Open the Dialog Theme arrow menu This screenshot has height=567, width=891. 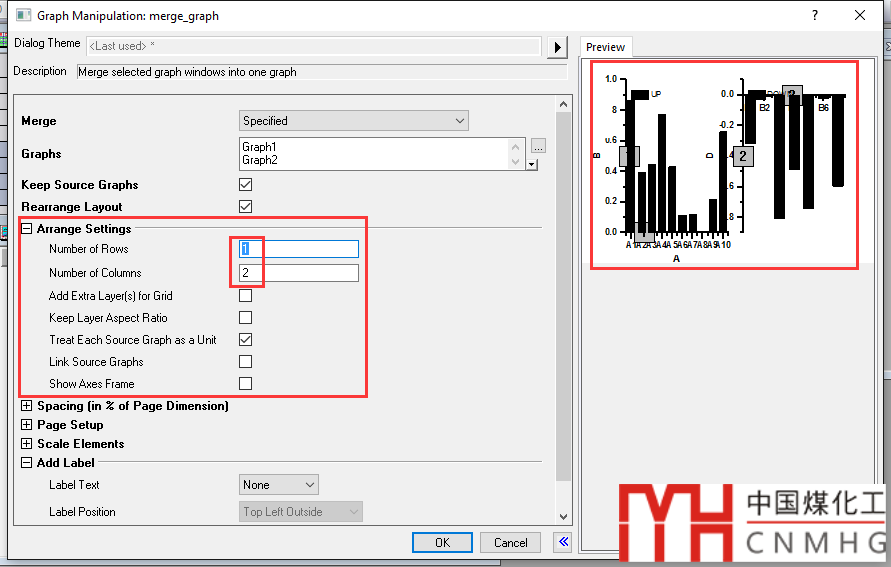(x=557, y=47)
